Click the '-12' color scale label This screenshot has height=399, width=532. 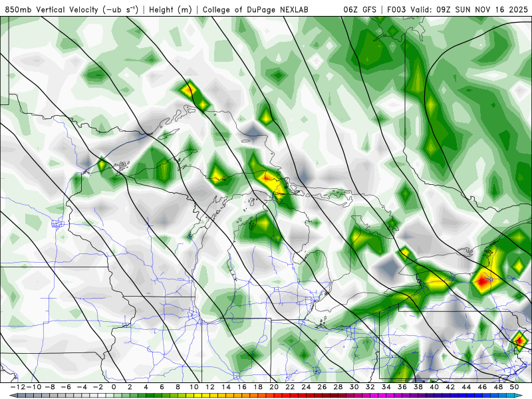tap(17, 387)
